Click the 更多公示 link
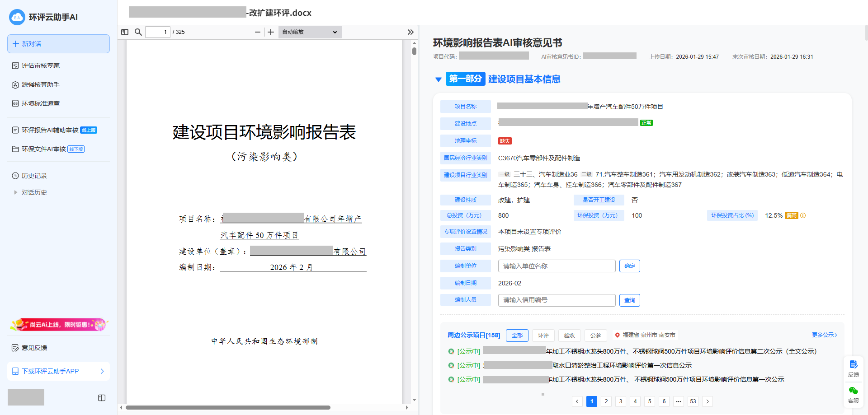Screen dimensions: 868x415 [x=824, y=335]
